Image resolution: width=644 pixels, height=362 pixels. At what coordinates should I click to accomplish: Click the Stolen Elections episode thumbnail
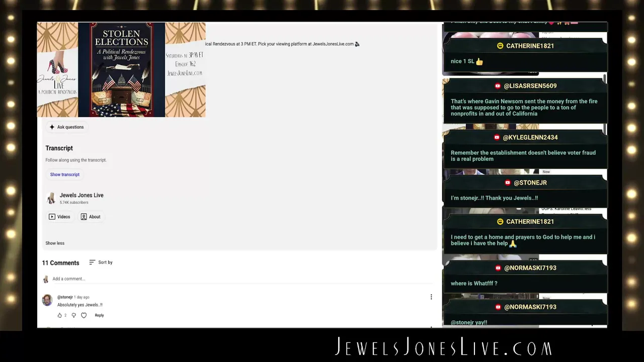tap(121, 70)
